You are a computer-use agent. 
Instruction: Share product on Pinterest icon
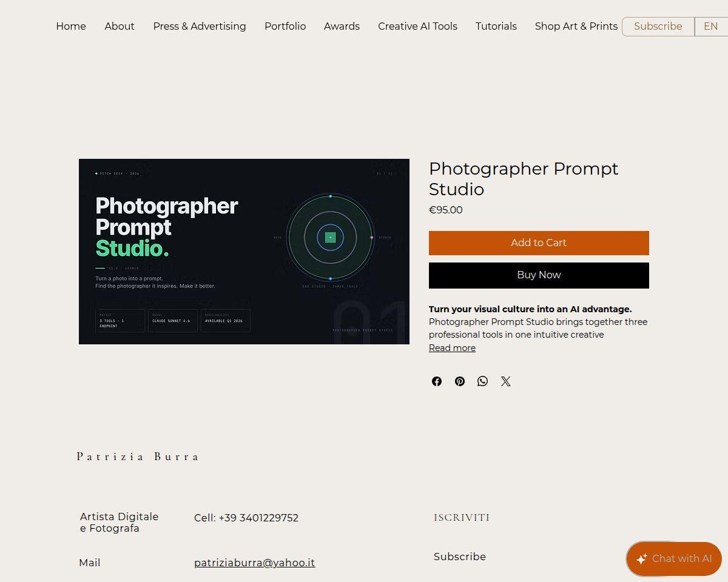[460, 381]
